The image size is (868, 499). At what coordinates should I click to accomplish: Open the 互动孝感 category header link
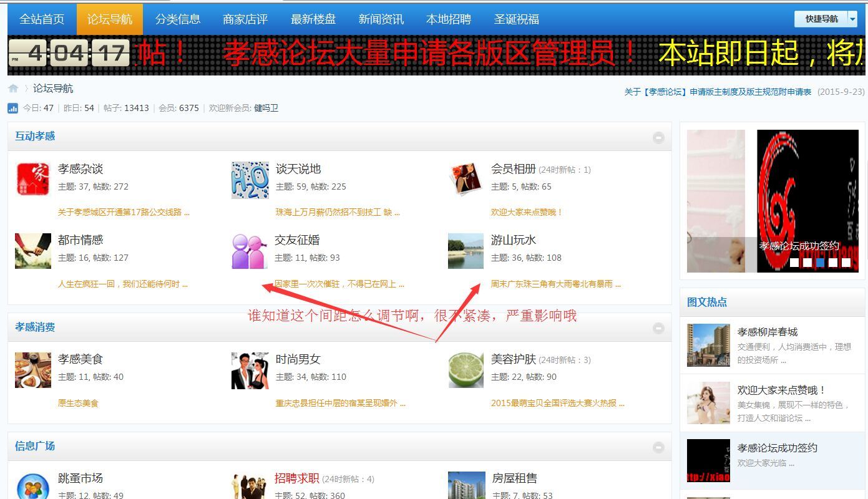[x=35, y=136]
